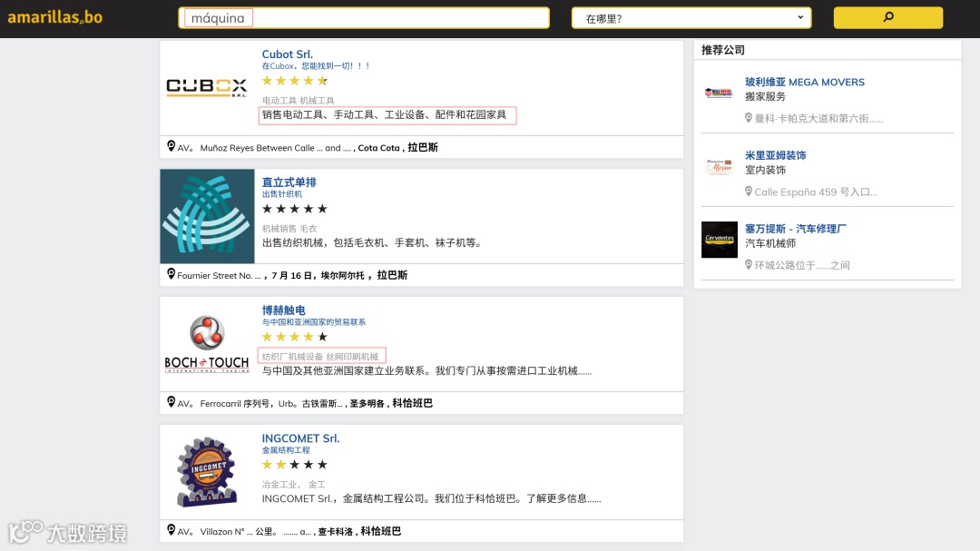980x551 pixels.
Task: Click the teal woven logo thumbnail
Action: click(207, 216)
